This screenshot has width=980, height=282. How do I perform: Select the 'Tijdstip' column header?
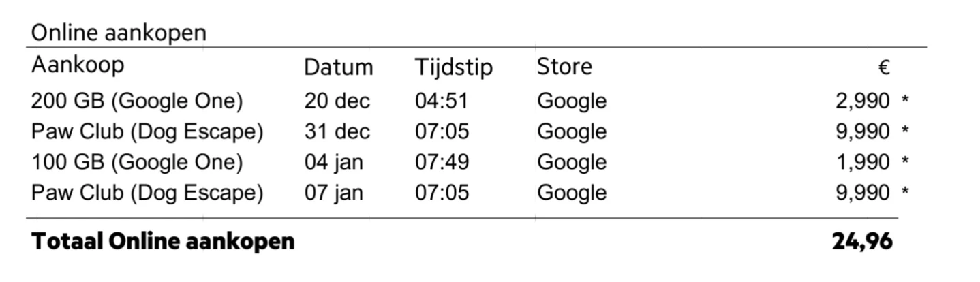click(x=454, y=68)
